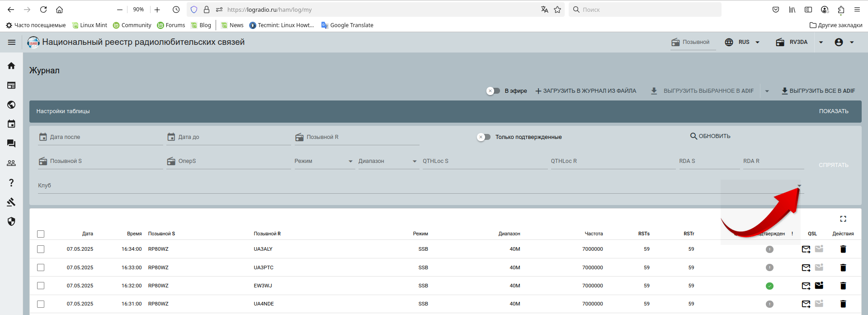Viewport: 868px width, 315px height.
Task: Click the "ПОКАЗАТЬ" table settings button
Action: tap(834, 111)
